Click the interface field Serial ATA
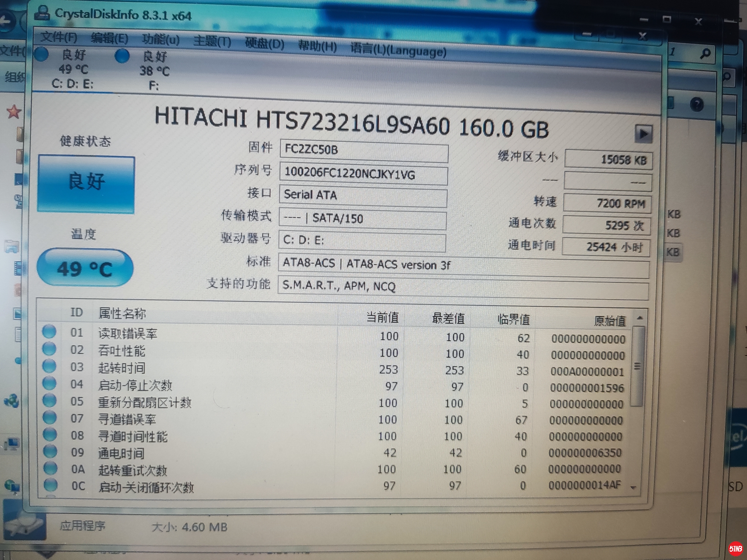Screen dimensions: 747x560 pyautogui.click(x=363, y=196)
